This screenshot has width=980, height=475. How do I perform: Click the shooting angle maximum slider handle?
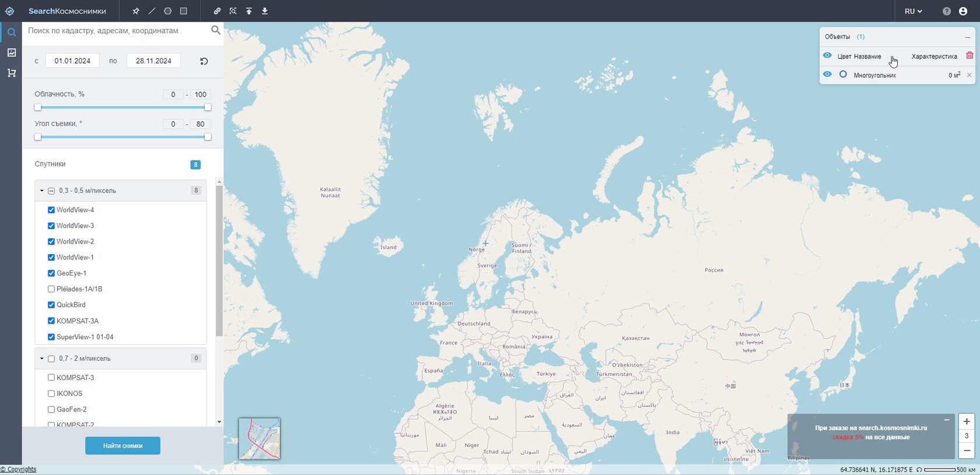[x=208, y=137]
